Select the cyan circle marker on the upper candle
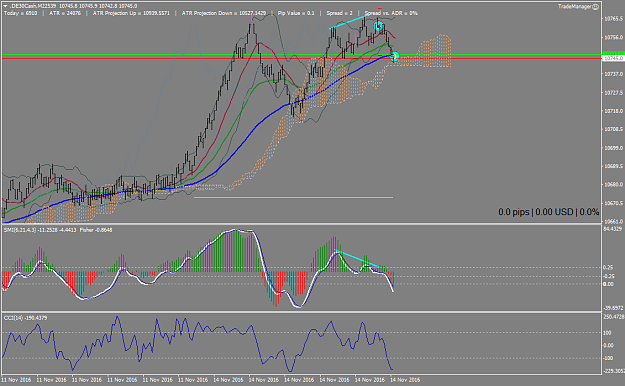The image size is (625, 386). (378, 26)
